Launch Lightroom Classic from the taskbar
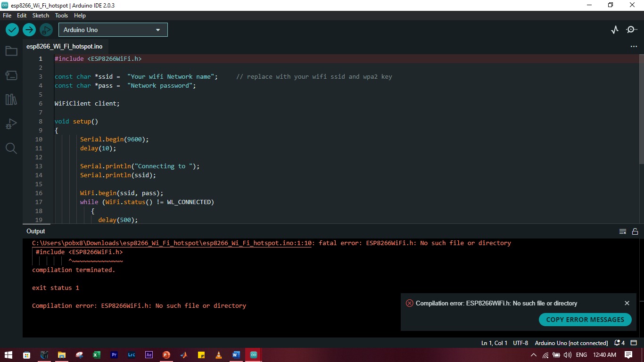This screenshot has height=362, width=644. click(x=132, y=355)
